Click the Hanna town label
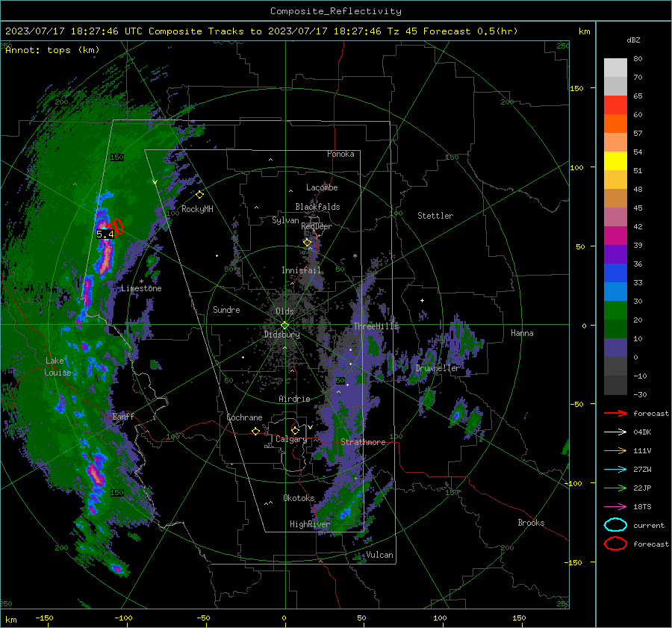 [522, 333]
